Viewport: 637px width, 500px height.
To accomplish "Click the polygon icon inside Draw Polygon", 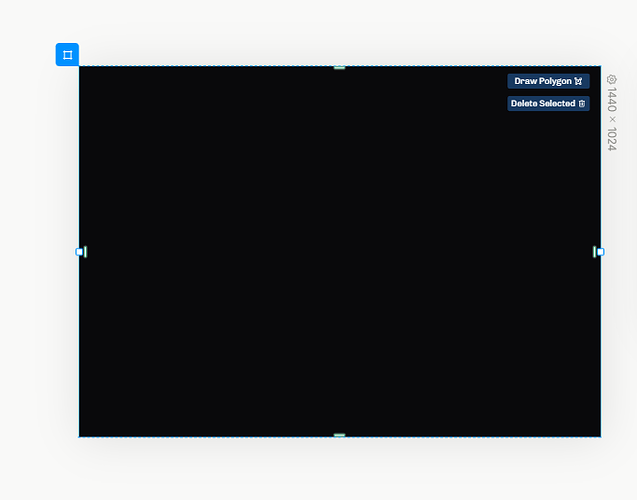I will (578, 81).
